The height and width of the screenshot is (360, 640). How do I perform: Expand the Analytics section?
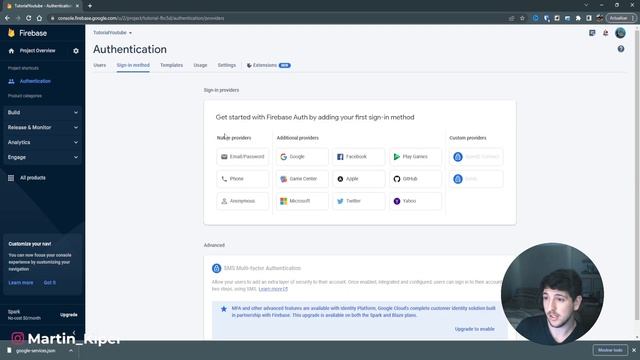click(42, 142)
